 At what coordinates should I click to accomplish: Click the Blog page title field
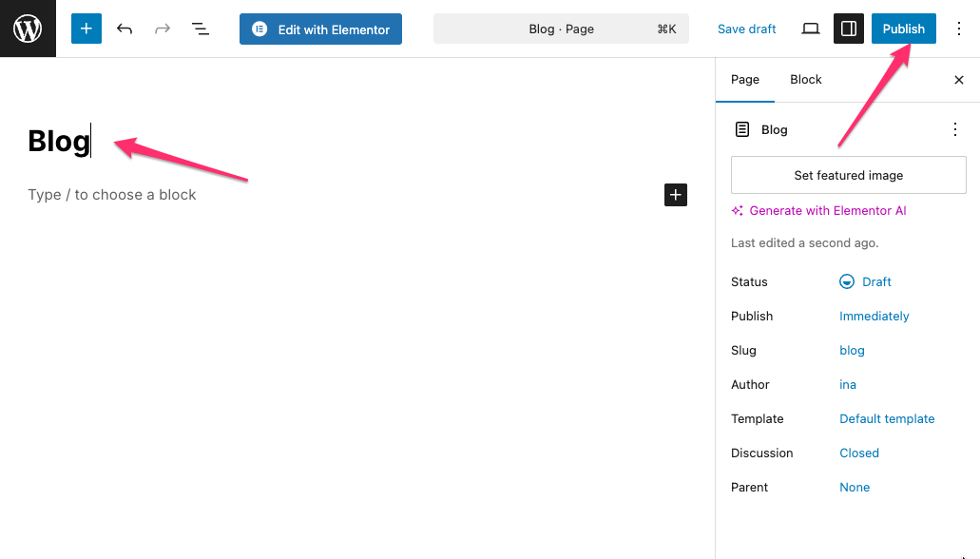(x=59, y=141)
